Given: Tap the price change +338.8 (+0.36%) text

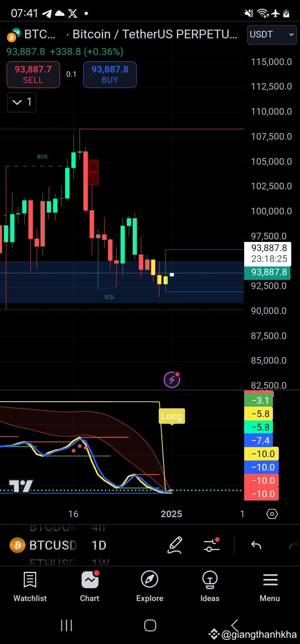Looking at the screenshot, I should pyautogui.click(x=87, y=52).
